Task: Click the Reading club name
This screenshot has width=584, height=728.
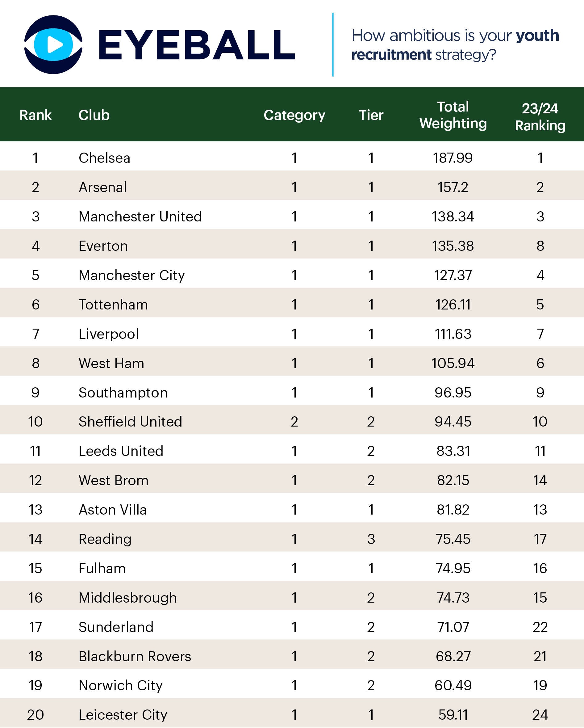Action: click(105, 539)
